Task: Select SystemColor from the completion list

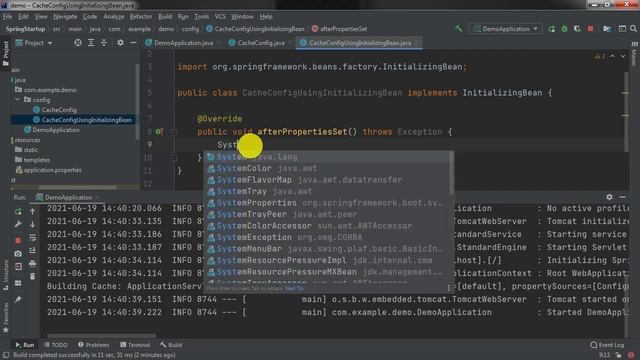Action: coord(329,168)
